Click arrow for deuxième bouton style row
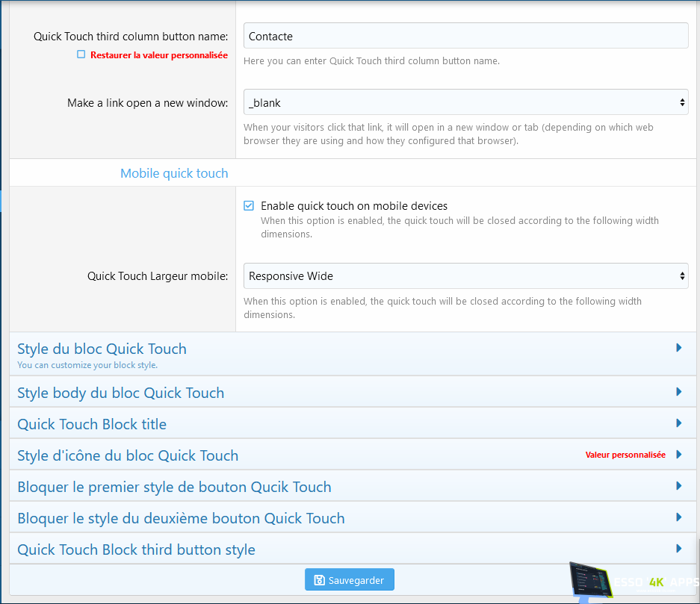Screen dimensions: 700x604 [678, 517]
